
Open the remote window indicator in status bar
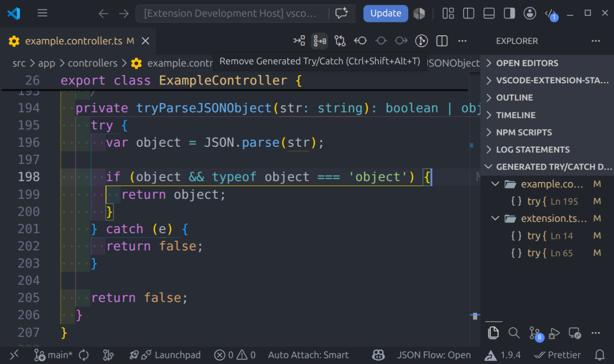tap(14, 355)
